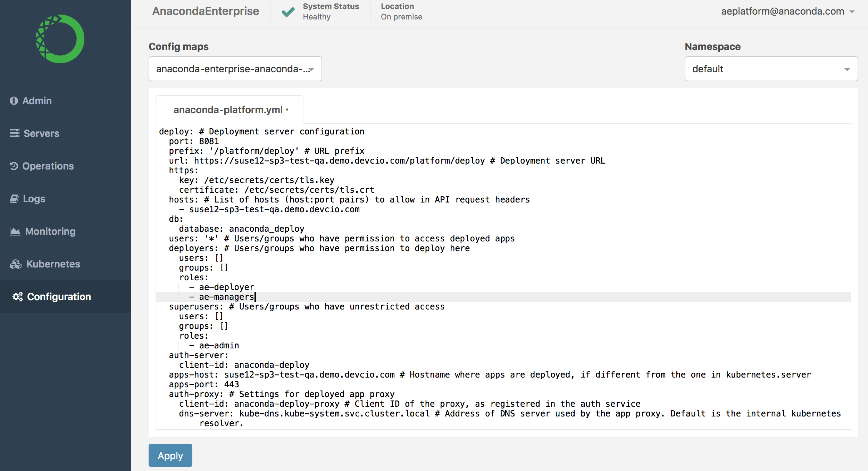
Task: Click the 'hosts:' line in the editor
Action: (x=349, y=200)
